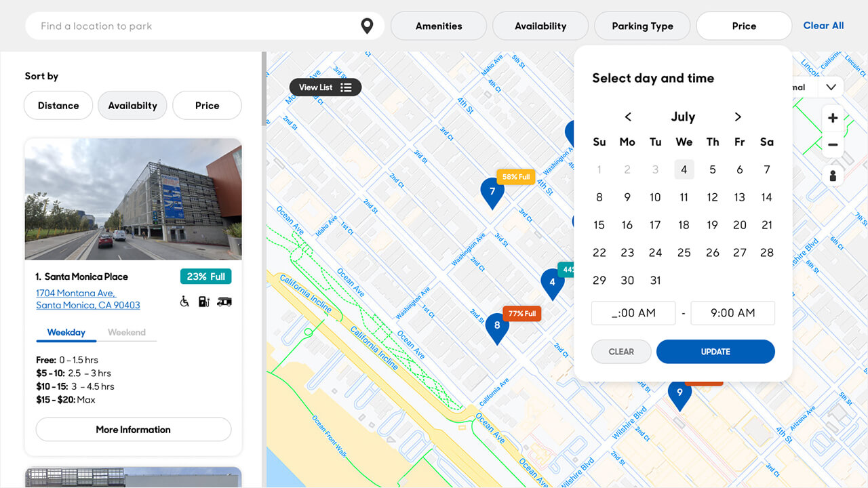Expand the map type dropdown chevron
Image resolution: width=868 pixels, height=488 pixels.
tap(831, 87)
